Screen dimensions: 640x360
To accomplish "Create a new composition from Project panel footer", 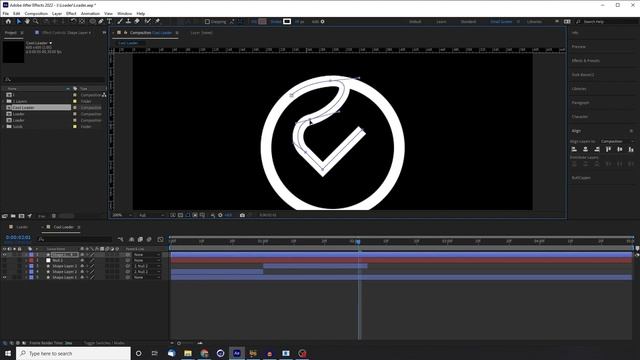I will click(x=22, y=216).
